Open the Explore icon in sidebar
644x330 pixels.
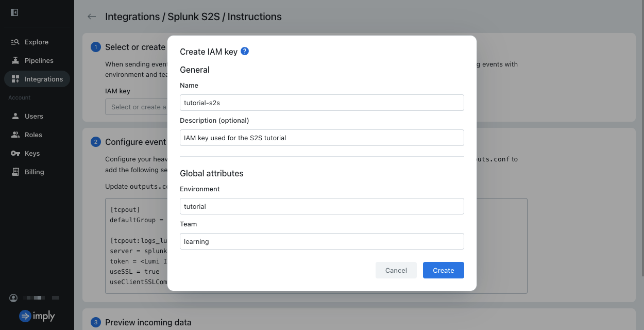15,42
